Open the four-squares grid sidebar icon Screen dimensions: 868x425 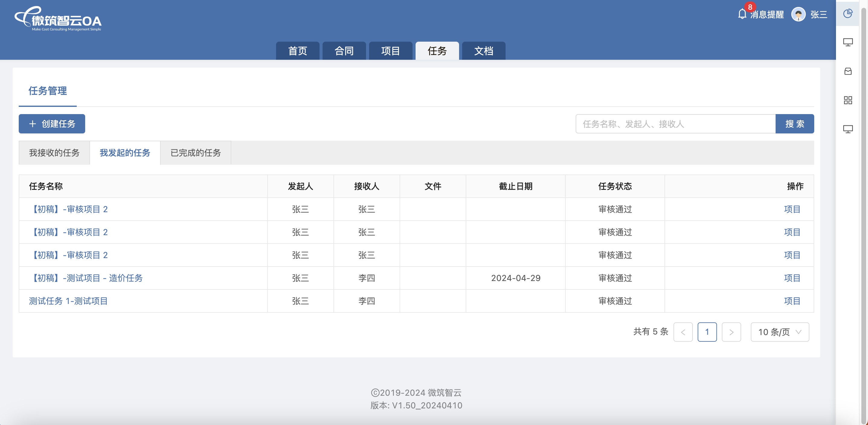click(847, 100)
